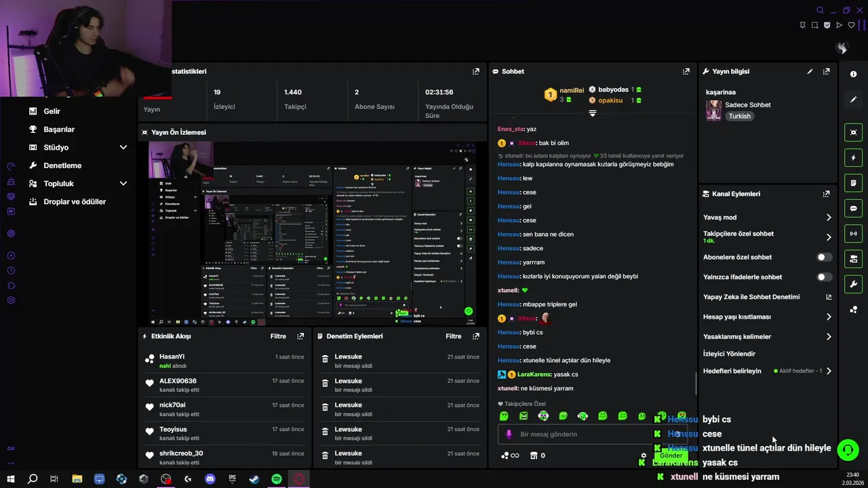Open File Explorer from the taskbar
The height and width of the screenshot is (488, 868).
(77, 479)
